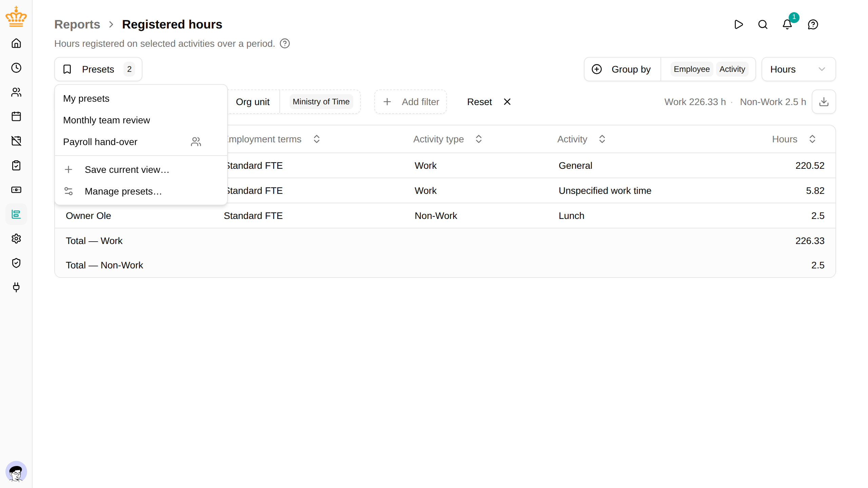Open user avatar at bottom of sidebar

(16, 472)
